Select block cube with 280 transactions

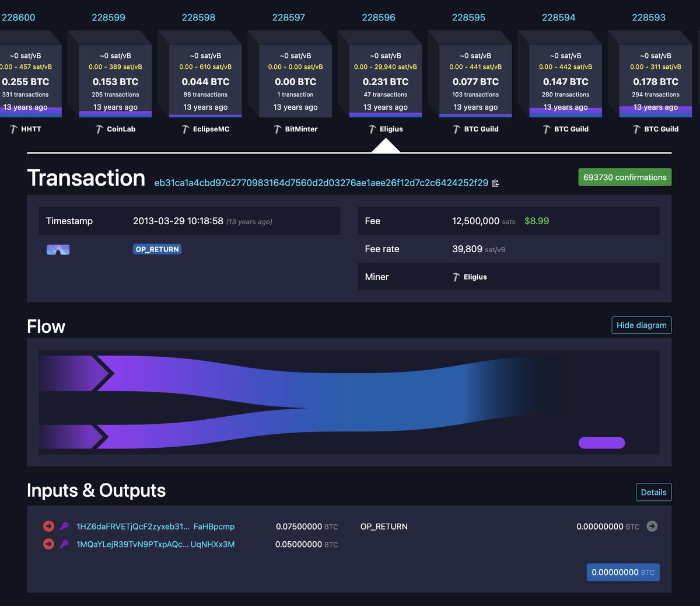tap(566, 81)
